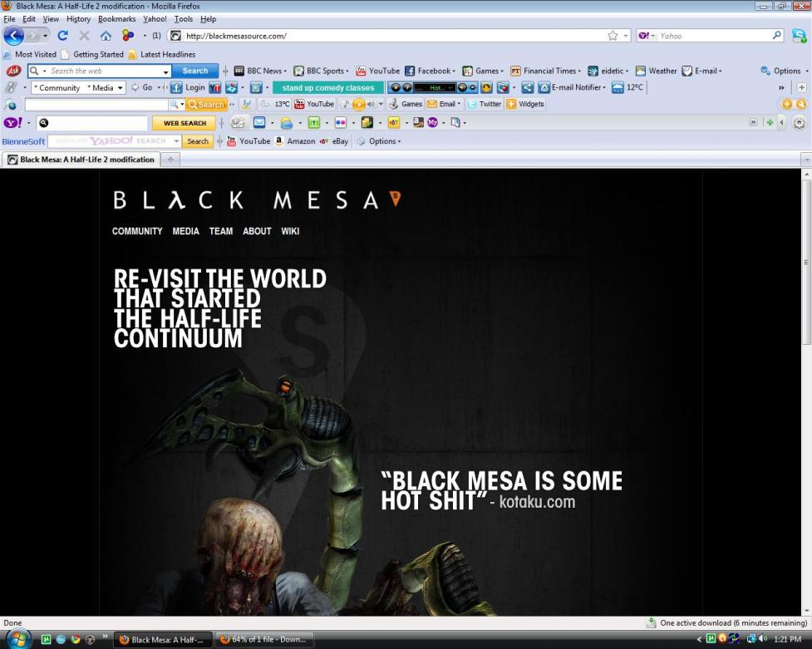Open the Twitter toolbar button
Image resolution: width=812 pixels, height=649 pixels.
tap(485, 104)
